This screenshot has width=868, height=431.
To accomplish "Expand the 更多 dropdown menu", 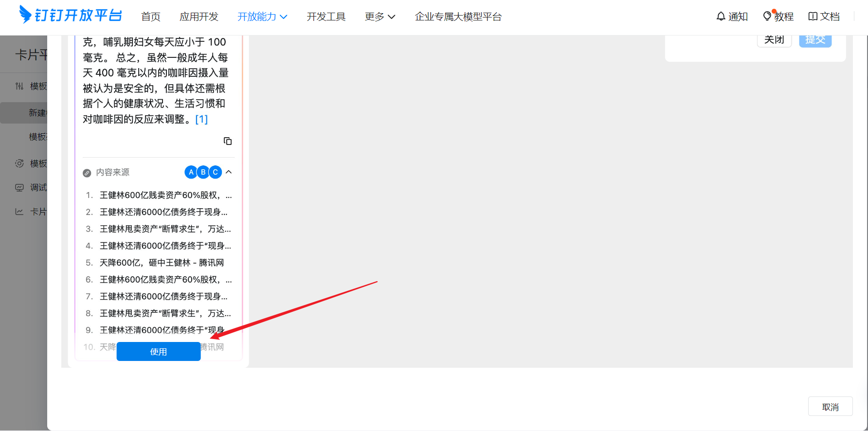I will pos(380,17).
